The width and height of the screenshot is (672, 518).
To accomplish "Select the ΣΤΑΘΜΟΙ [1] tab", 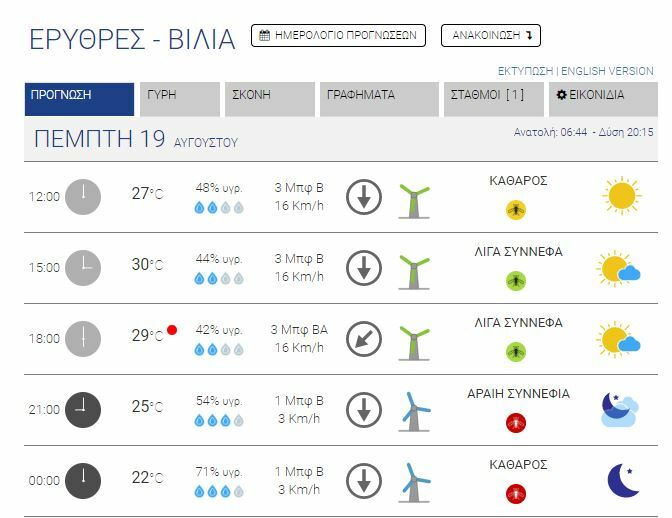I will pyautogui.click(x=493, y=98).
